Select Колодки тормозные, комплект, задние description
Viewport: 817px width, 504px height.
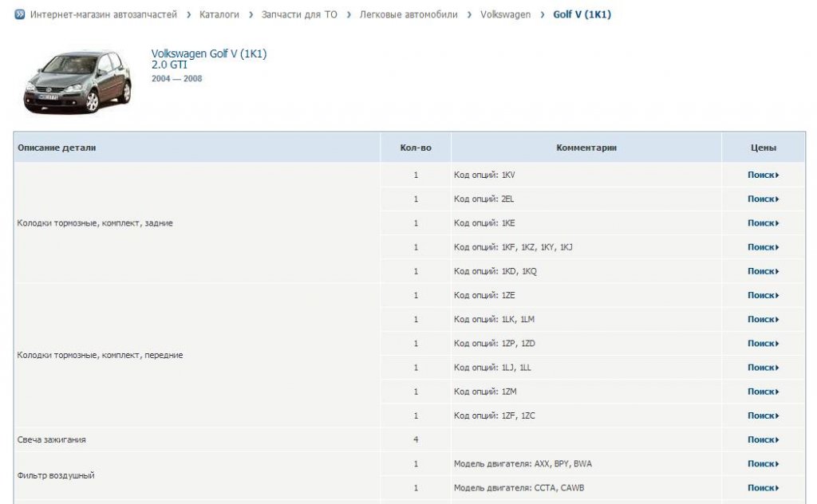point(95,222)
